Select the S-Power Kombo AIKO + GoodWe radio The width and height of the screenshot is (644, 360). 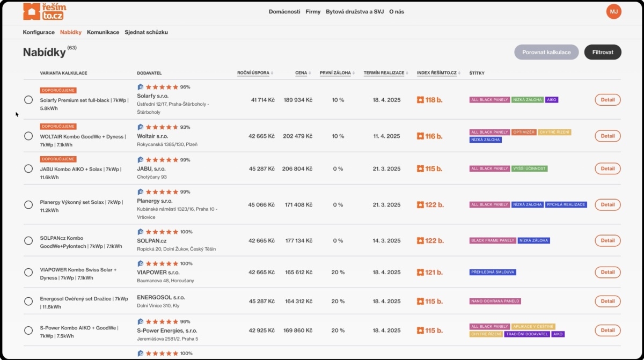[28, 330]
